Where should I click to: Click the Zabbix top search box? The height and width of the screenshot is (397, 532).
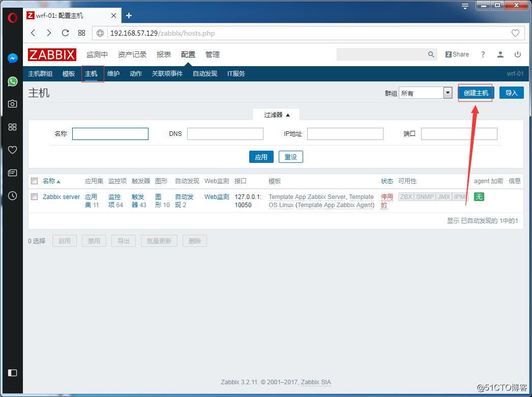(x=381, y=54)
